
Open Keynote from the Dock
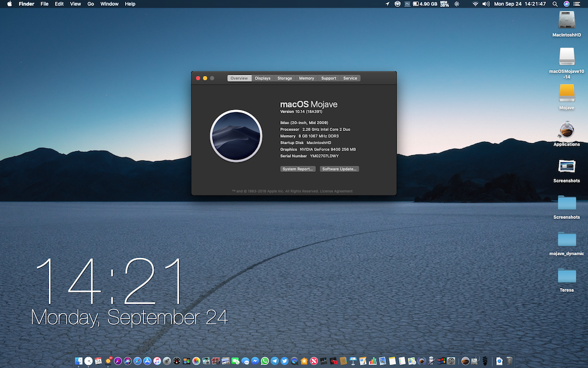pos(353,361)
